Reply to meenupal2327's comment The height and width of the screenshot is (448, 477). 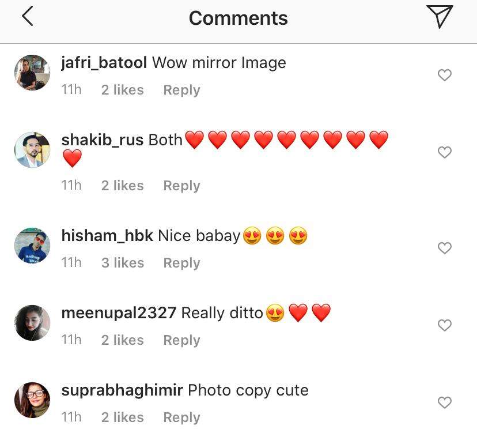181,340
